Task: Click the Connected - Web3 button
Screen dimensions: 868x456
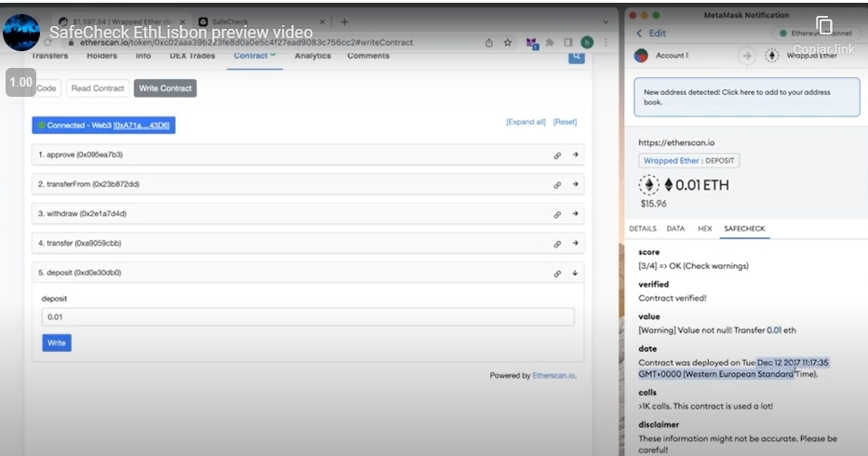Action: pos(103,126)
